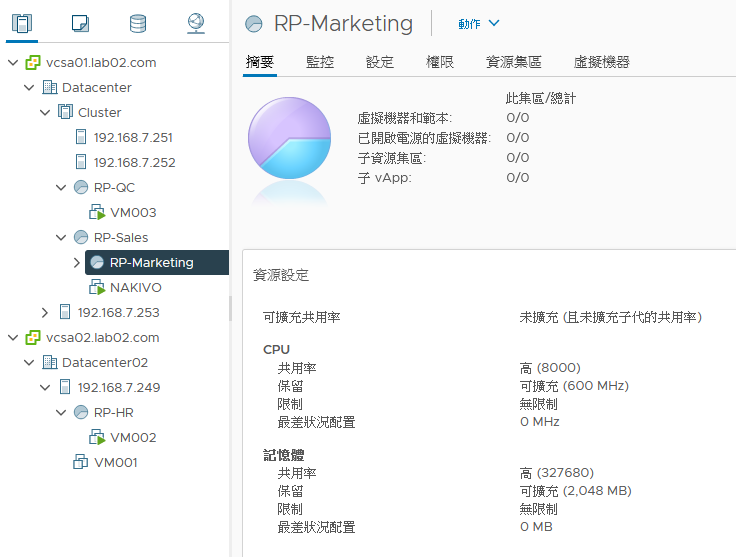Select the RP-HR resource pool icon

(81, 412)
